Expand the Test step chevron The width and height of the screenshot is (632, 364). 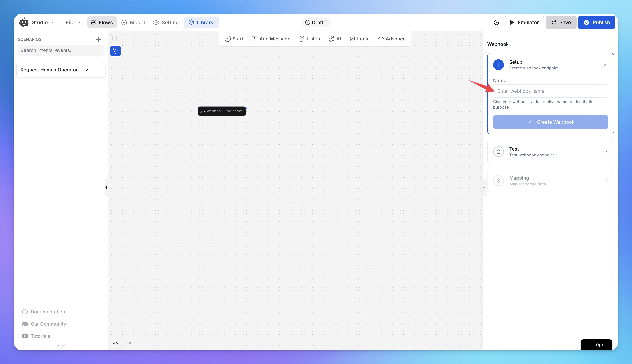pyautogui.click(x=606, y=152)
